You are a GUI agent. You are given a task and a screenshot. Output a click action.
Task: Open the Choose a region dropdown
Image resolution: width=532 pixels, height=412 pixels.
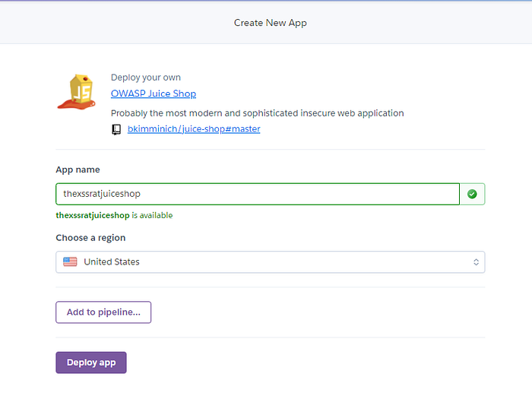coord(270,262)
